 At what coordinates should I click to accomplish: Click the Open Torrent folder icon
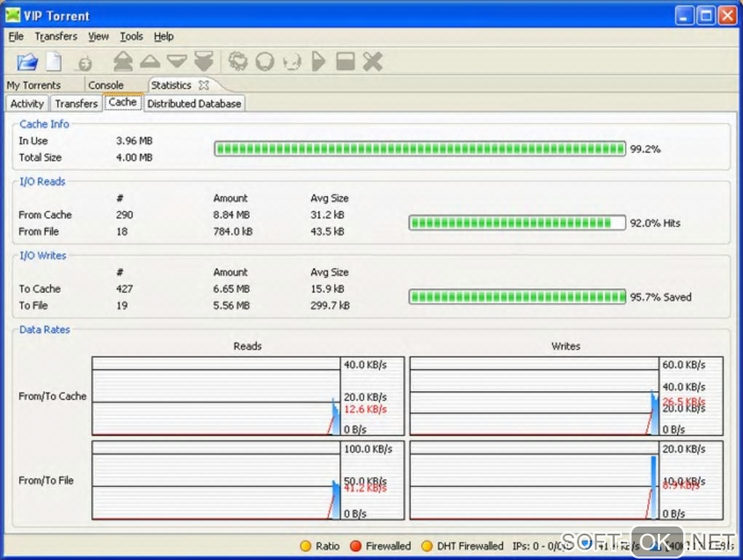tap(27, 62)
